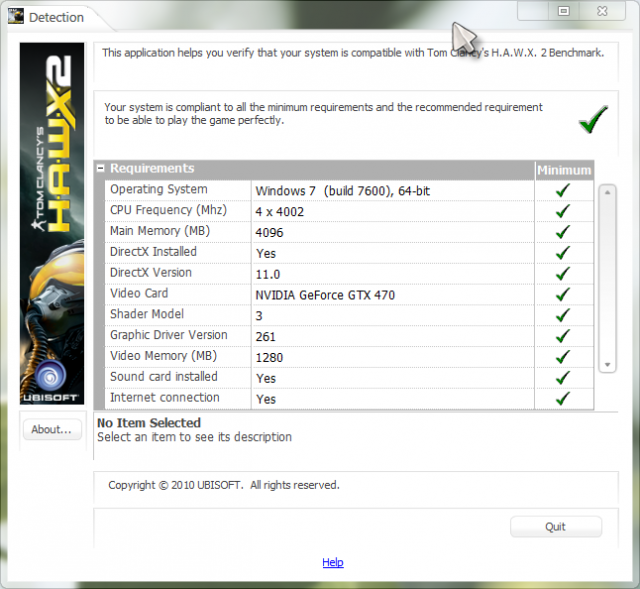
Task: Click the NVIDIA GeForce GTX 470 value
Action: coord(325,295)
